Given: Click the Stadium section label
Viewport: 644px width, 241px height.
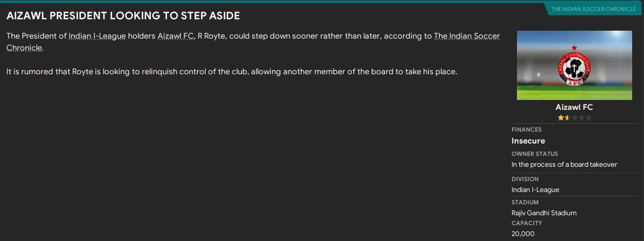Looking at the screenshot, I should point(525,202).
